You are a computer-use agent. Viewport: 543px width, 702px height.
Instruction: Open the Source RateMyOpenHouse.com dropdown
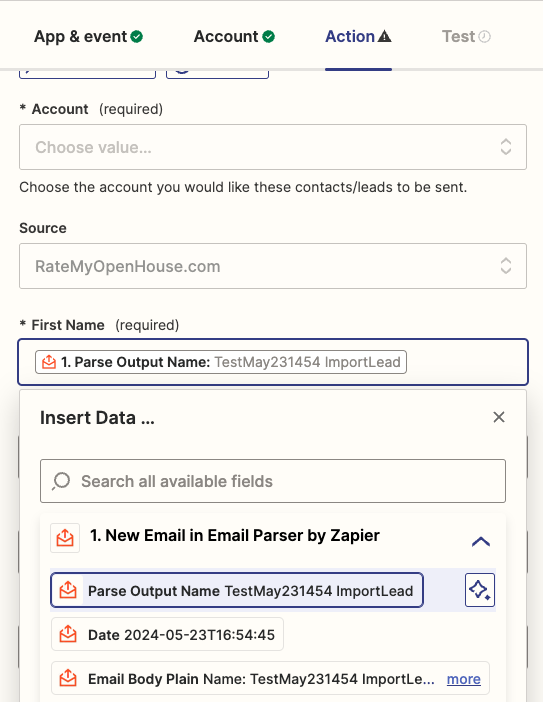(273, 266)
